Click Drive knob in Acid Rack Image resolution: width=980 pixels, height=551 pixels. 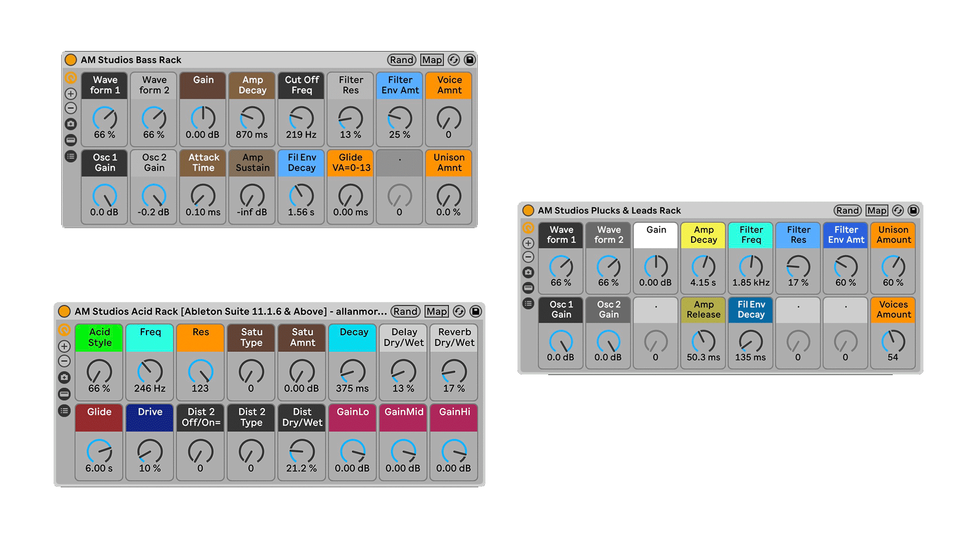150,451
